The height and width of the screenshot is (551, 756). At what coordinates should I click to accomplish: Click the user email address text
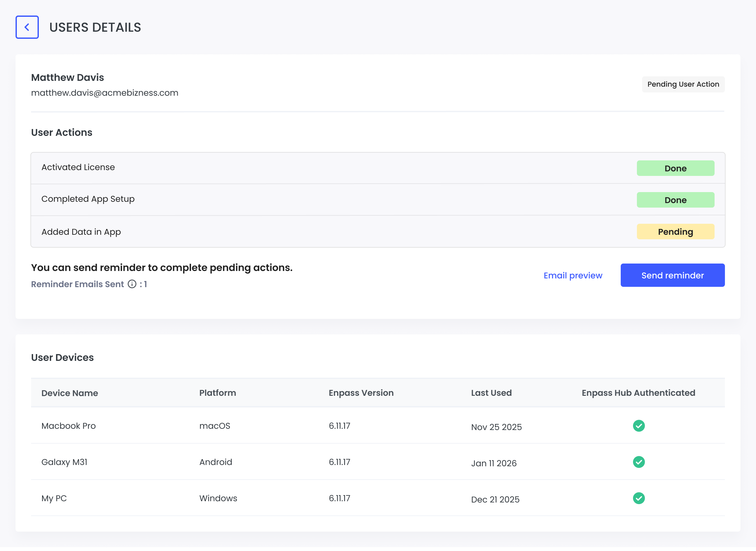click(x=105, y=93)
